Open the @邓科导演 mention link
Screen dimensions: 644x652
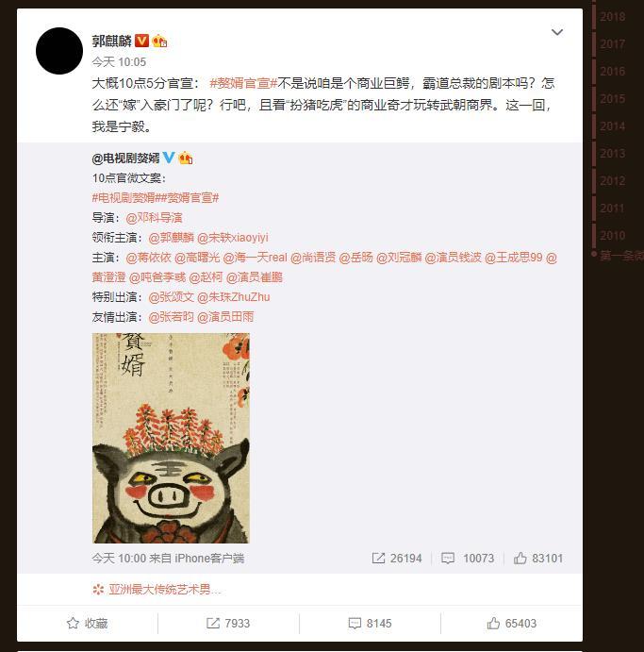coord(154,217)
